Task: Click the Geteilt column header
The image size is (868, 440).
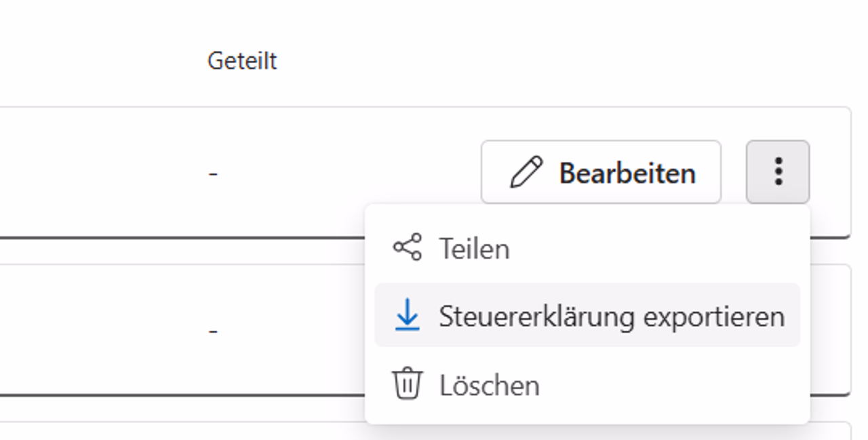Action: tap(242, 61)
